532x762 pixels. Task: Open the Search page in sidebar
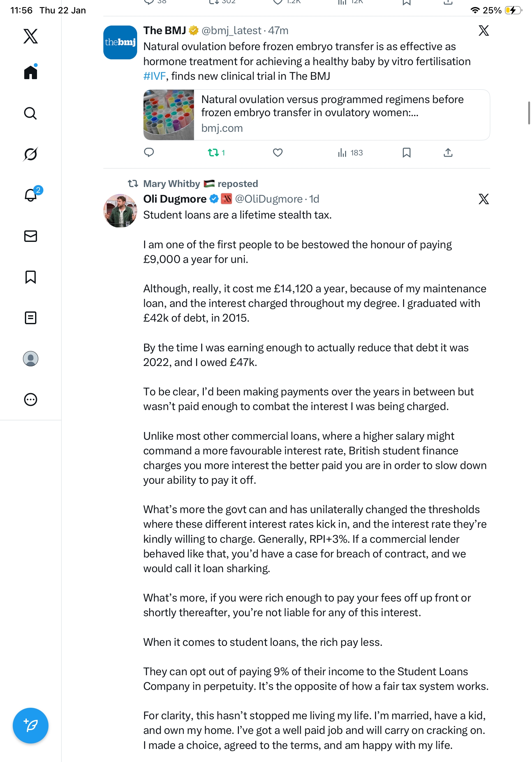pos(30,114)
